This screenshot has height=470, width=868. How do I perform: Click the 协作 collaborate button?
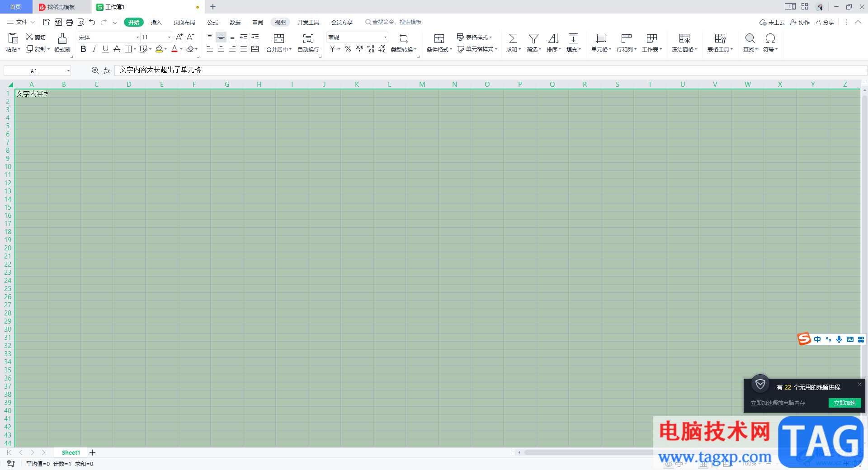point(800,22)
